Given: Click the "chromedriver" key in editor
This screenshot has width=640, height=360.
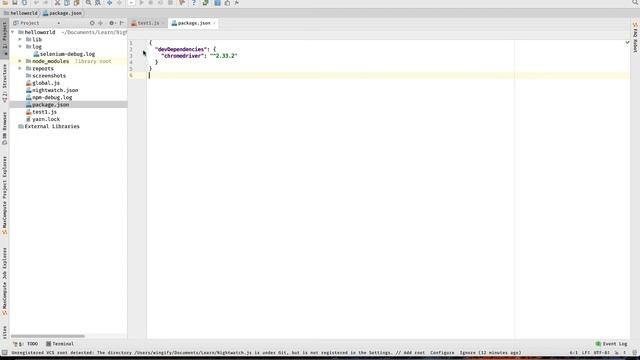Looking at the screenshot, I should tap(182, 56).
